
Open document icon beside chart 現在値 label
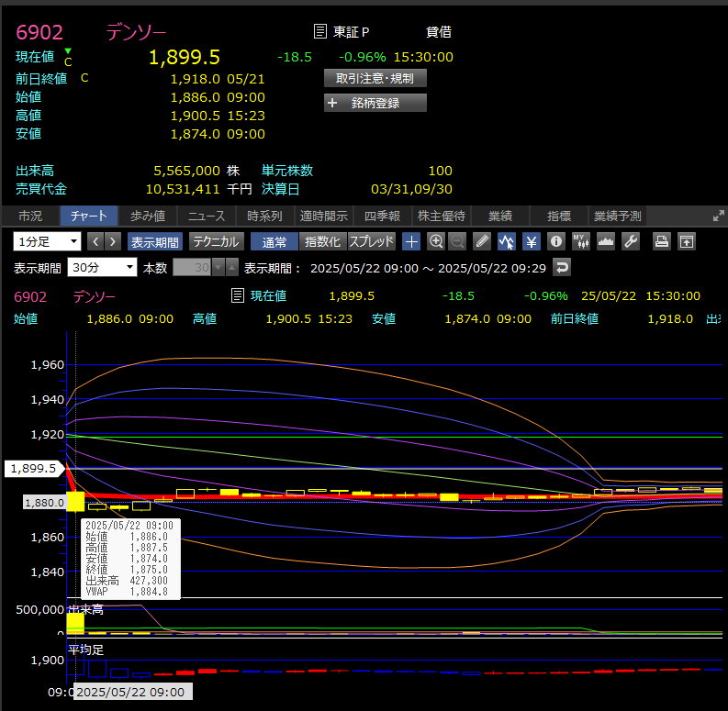(238, 295)
